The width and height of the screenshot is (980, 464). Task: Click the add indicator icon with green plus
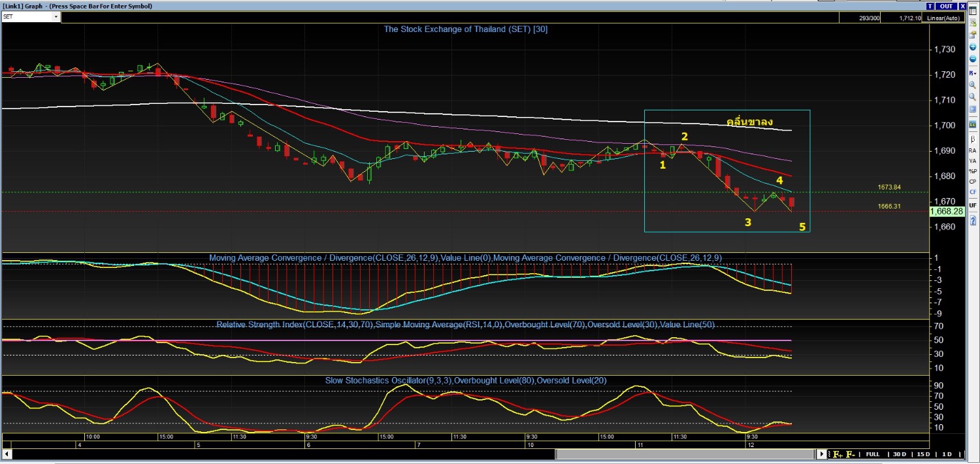[x=973, y=23]
